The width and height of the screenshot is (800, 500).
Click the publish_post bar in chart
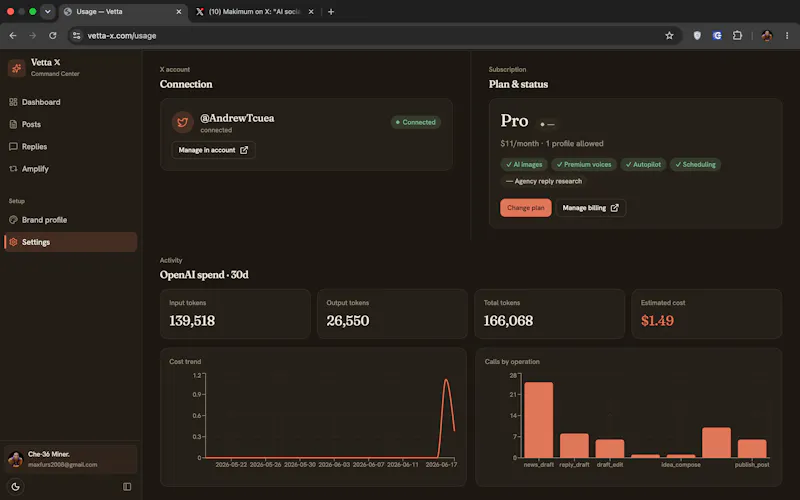[x=752, y=448]
